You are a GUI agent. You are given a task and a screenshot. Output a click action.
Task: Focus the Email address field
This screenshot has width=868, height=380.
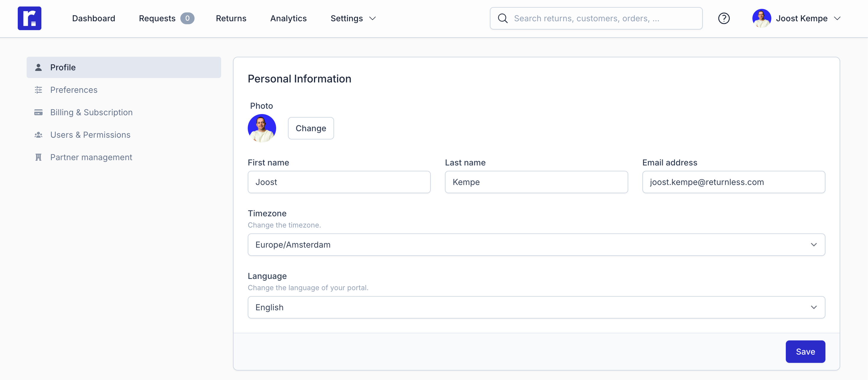tap(733, 182)
